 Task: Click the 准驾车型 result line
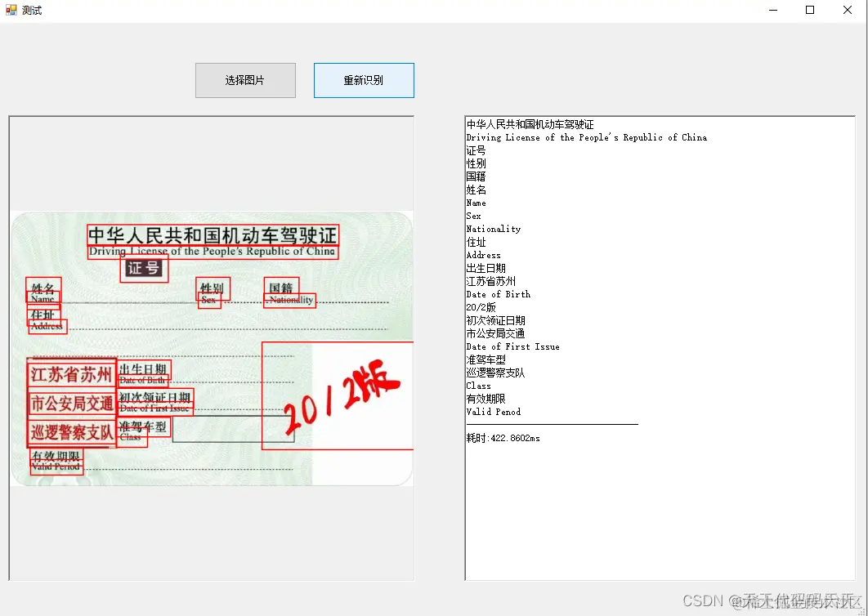pos(486,359)
